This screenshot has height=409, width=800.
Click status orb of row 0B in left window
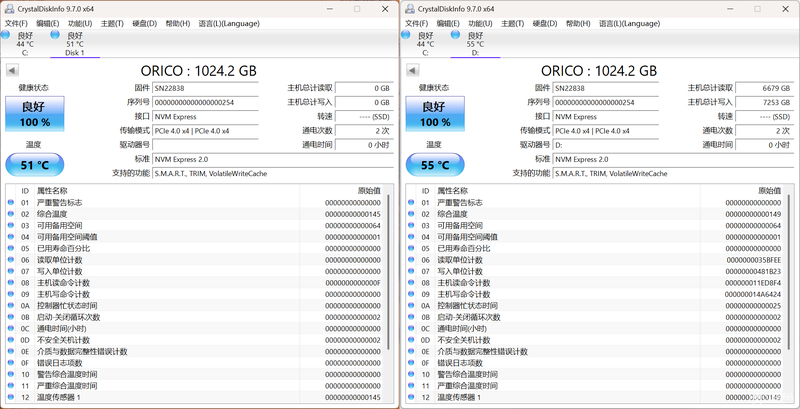pos(11,317)
